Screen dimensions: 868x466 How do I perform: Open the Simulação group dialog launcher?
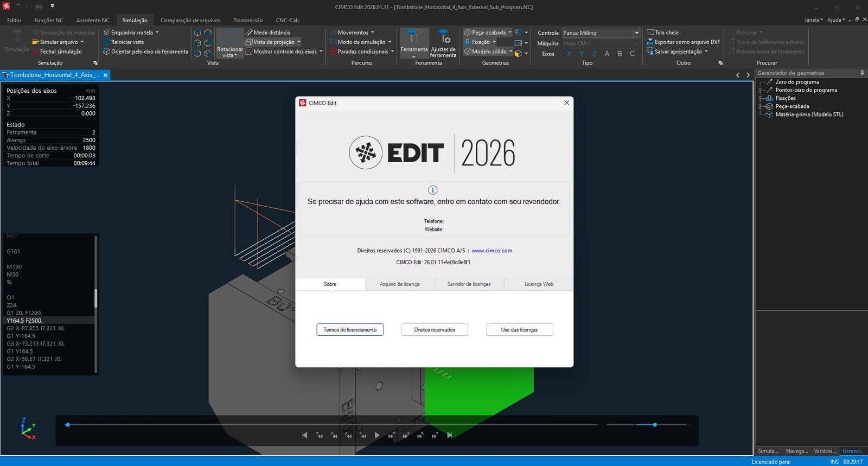tap(95, 63)
